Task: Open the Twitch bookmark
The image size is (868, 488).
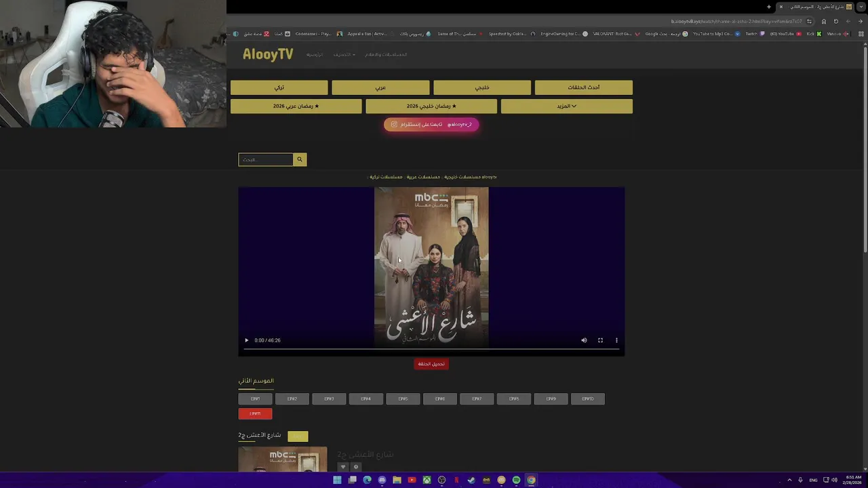Action: 754,34
